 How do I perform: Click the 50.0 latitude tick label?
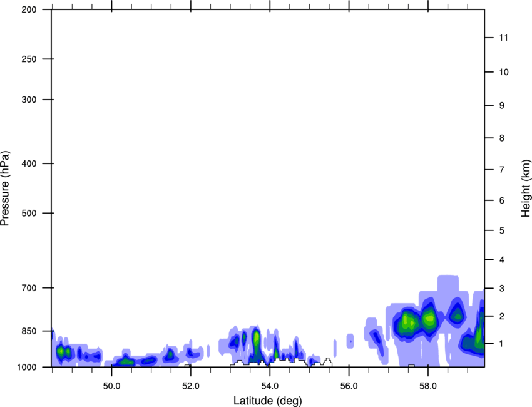[111, 386]
